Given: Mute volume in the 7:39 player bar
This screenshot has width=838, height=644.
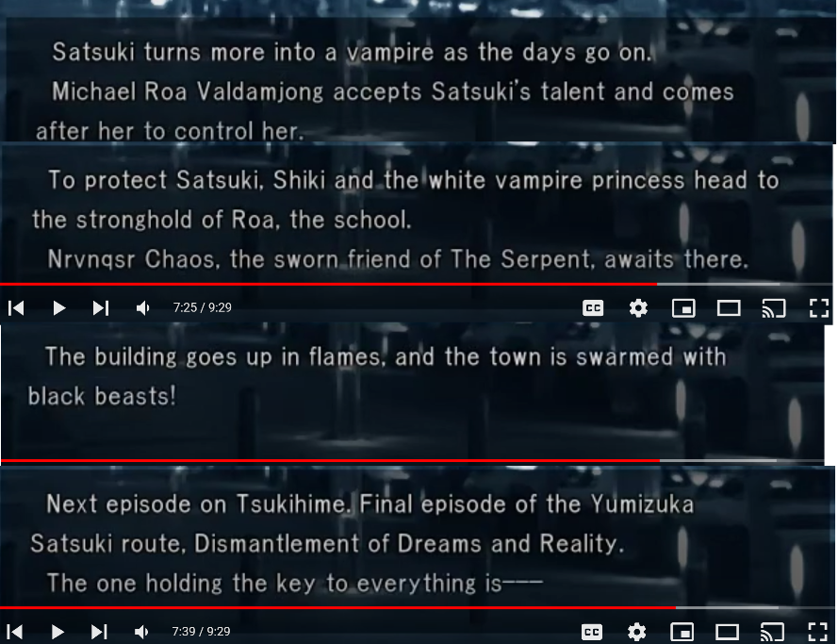Looking at the screenshot, I should coord(141,632).
